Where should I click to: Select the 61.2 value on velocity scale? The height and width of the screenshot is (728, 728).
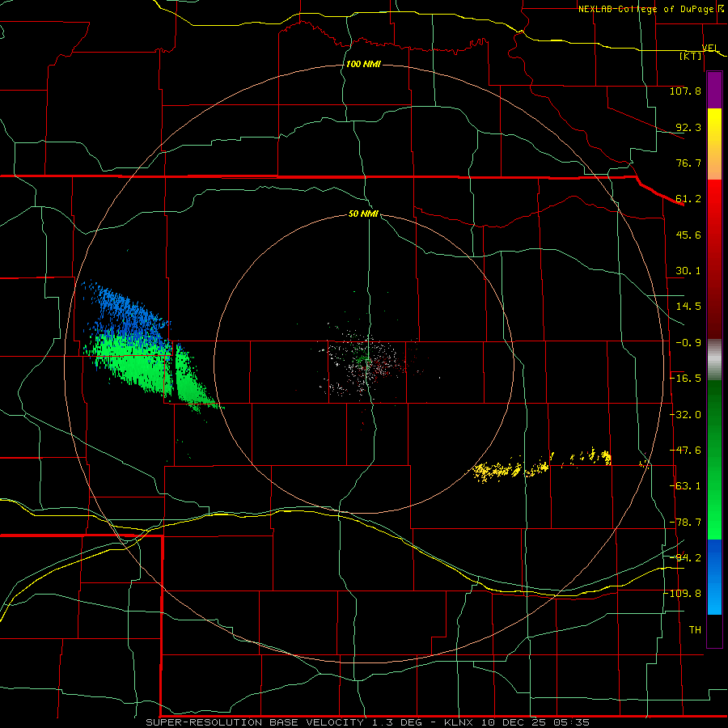tap(688, 199)
